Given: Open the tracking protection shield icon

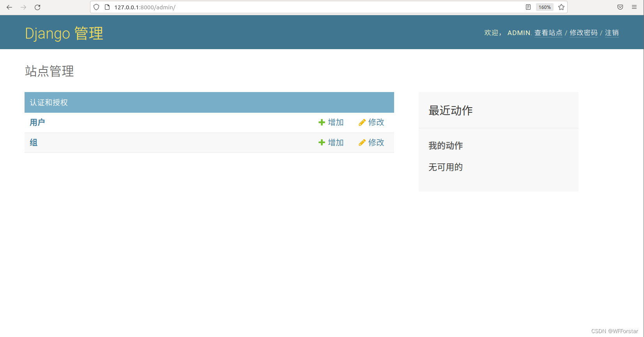Looking at the screenshot, I should click(x=96, y=7).
